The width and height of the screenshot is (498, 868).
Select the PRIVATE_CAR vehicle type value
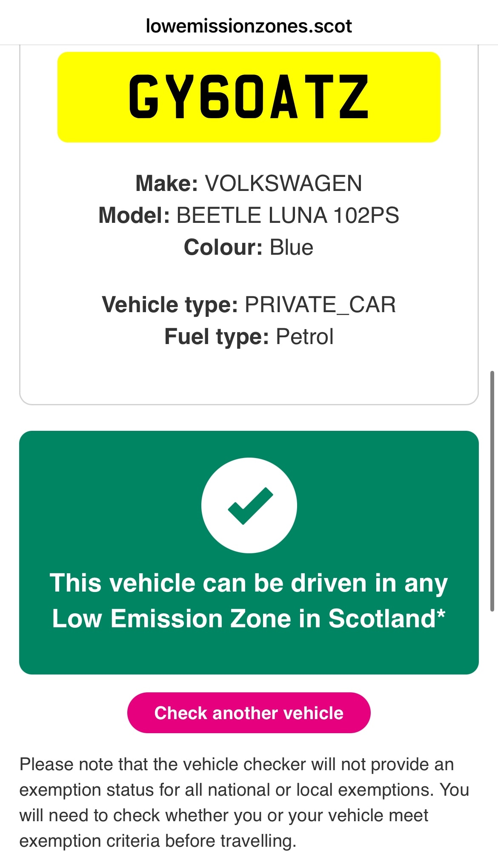[320, 305]
